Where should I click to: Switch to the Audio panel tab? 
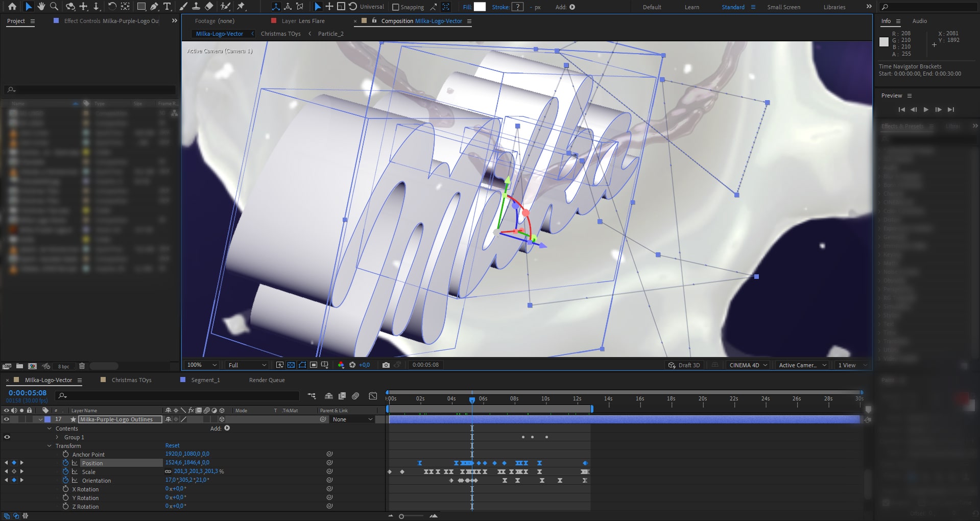[919, 21]
